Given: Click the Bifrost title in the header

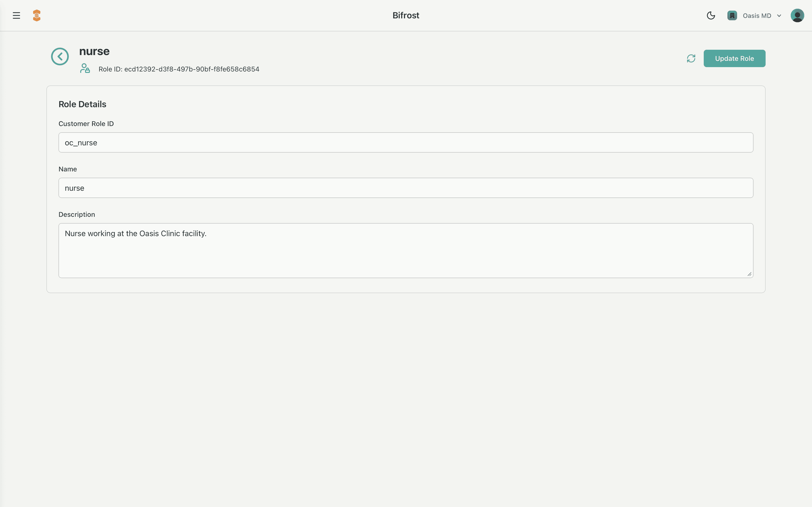Looking at the screenshot, I should [406, 15].
